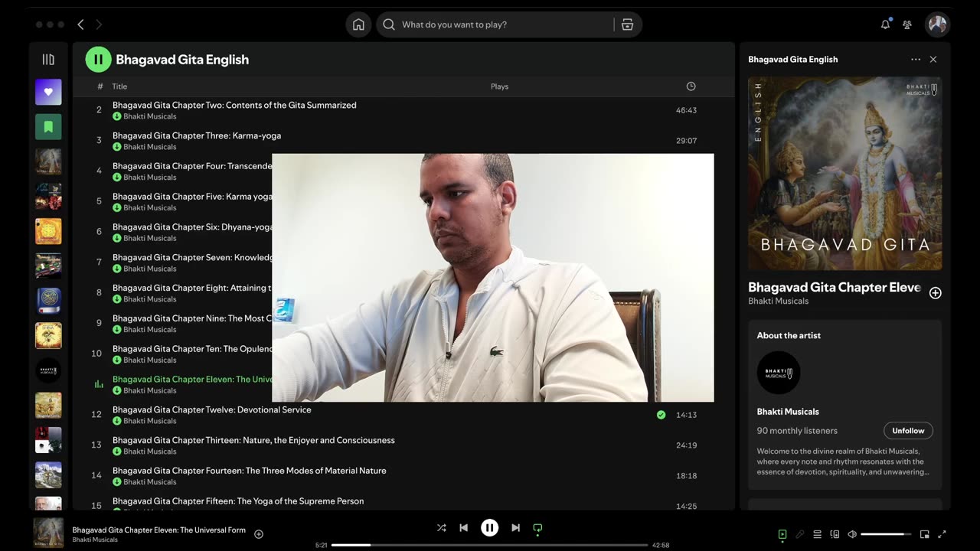Open Bhakti Musicals round icon in sidebar

(x=48, y=370)
